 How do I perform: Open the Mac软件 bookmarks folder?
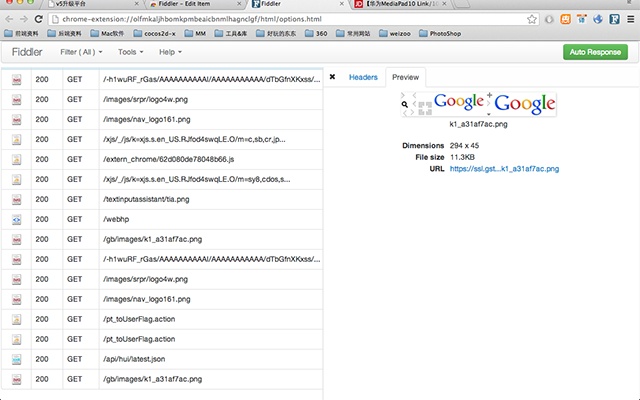(x=107, y=33)
